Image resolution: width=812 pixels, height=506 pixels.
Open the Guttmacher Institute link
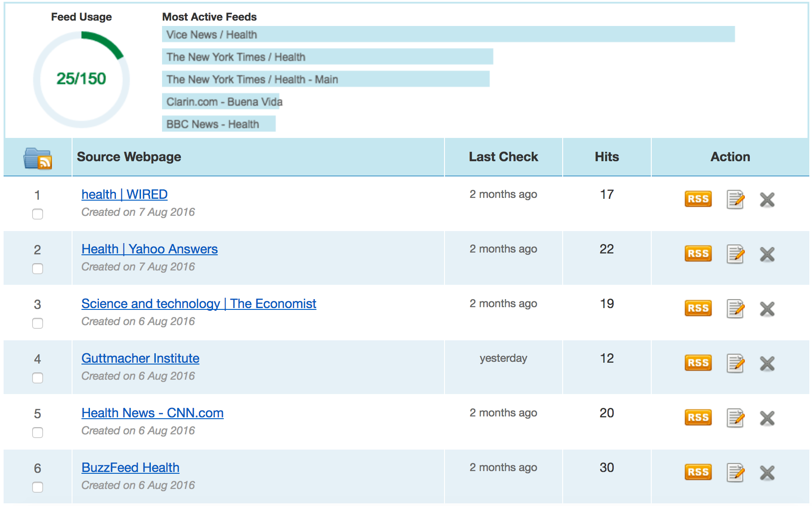[x=140, y=358]
